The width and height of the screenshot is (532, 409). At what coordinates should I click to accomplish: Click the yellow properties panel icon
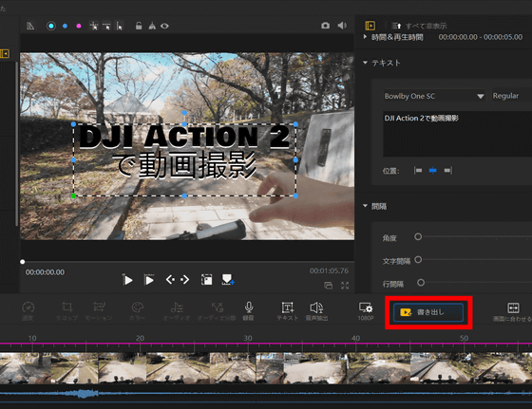click(x=370, y=26)
